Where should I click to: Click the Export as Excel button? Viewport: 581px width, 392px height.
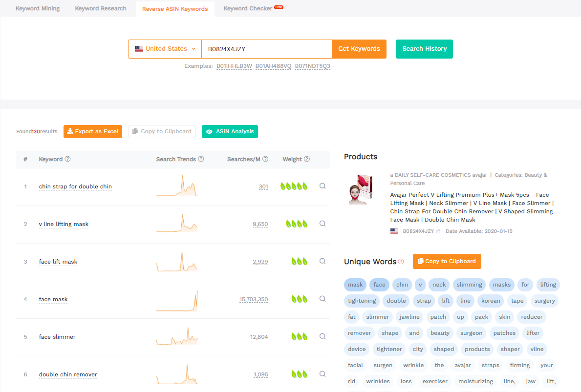(x=93, y=131)
